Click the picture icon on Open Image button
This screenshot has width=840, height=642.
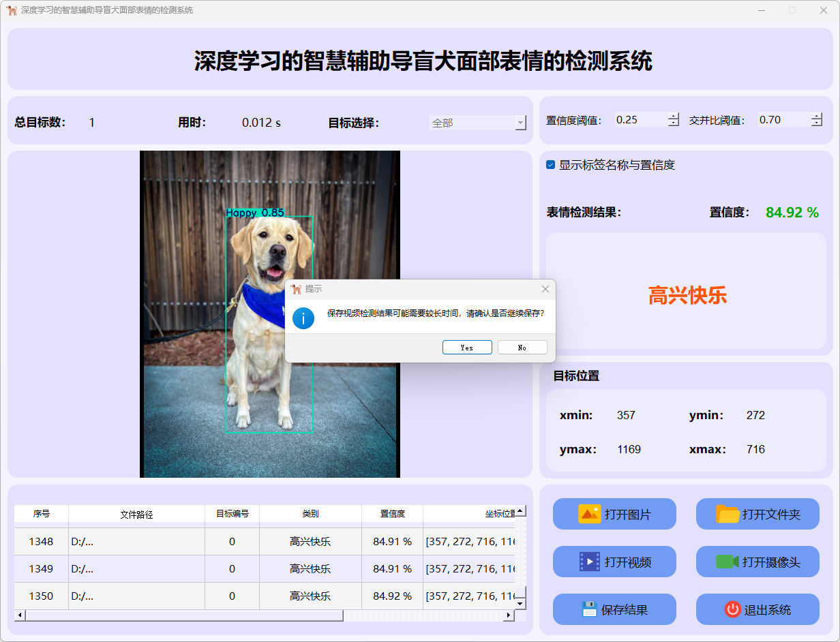pyautogui.click(x=589, y=514)
